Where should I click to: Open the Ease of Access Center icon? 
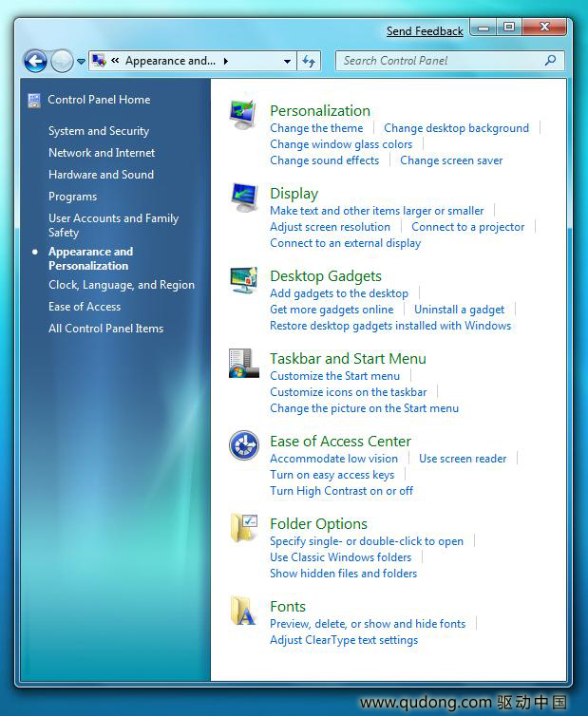pyautogui.click(x=244, y=444)
